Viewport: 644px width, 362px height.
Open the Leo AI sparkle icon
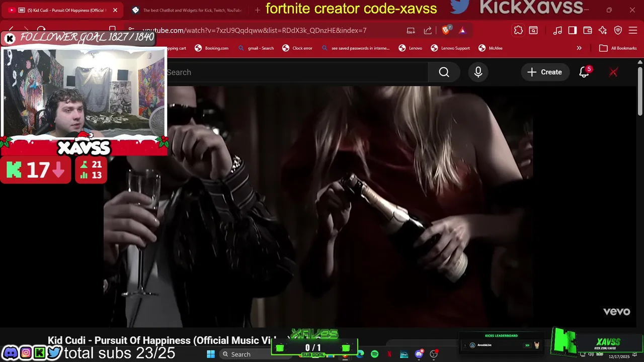(x=603, y=30)
